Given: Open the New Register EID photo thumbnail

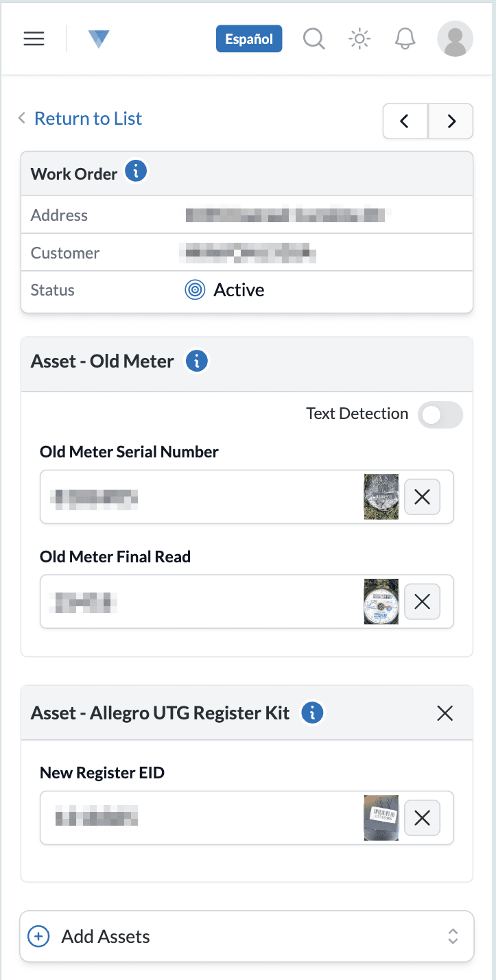Looking at the screenshot, I should point(381,817).
